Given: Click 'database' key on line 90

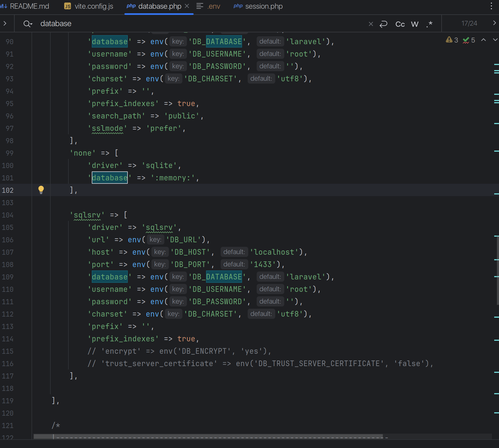Looking at the screenshot, I should [x=110, y=42].
